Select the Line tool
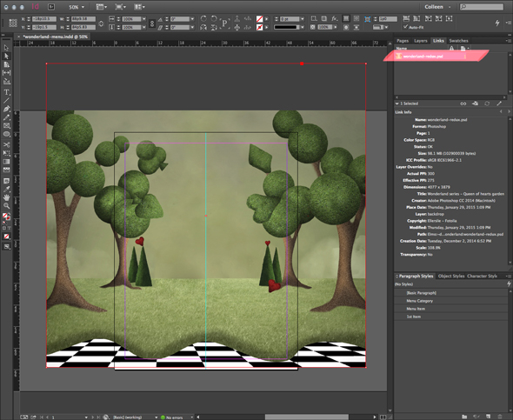This screenshot has height=420, width=513. (6, 100)
